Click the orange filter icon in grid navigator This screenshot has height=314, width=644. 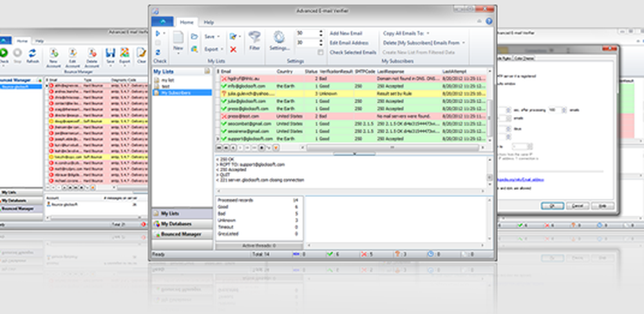[275, 147]
